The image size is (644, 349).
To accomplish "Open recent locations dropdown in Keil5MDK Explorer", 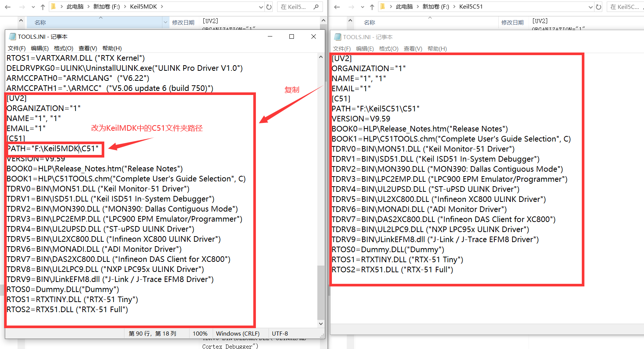I will coord(33,7).
